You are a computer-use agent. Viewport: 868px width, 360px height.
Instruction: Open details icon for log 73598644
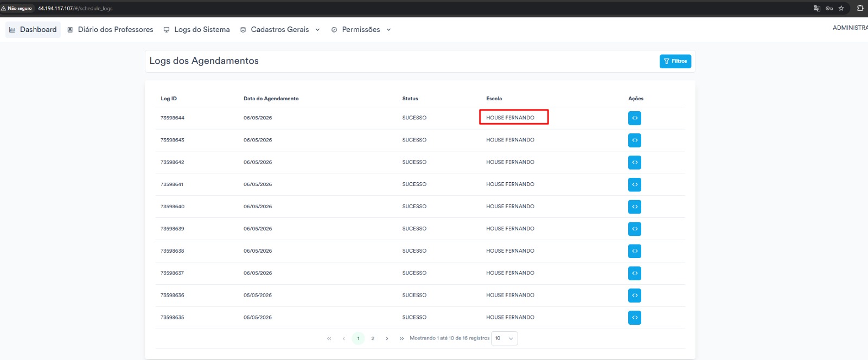pos(635,118)
